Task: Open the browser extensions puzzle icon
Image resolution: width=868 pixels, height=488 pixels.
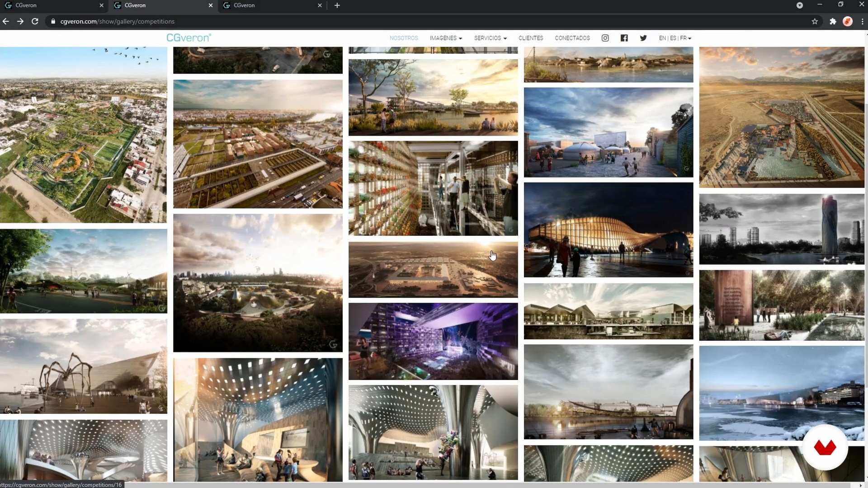Action: tap(833, 21)
